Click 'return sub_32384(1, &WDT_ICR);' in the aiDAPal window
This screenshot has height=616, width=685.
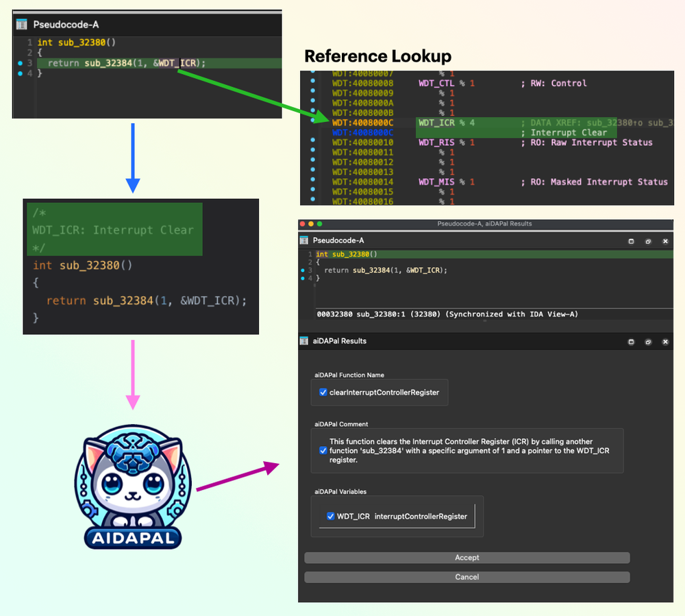click(x=386, y=271)
